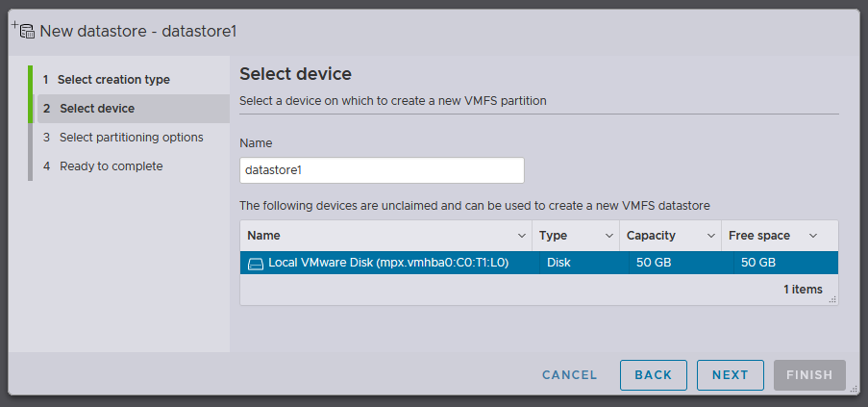Select Local VMware Disk (mpx.vmhba0:C0:T1:L0) row
Image resolution: width=868 pixels, height=407 pixels.
(539, 263)
